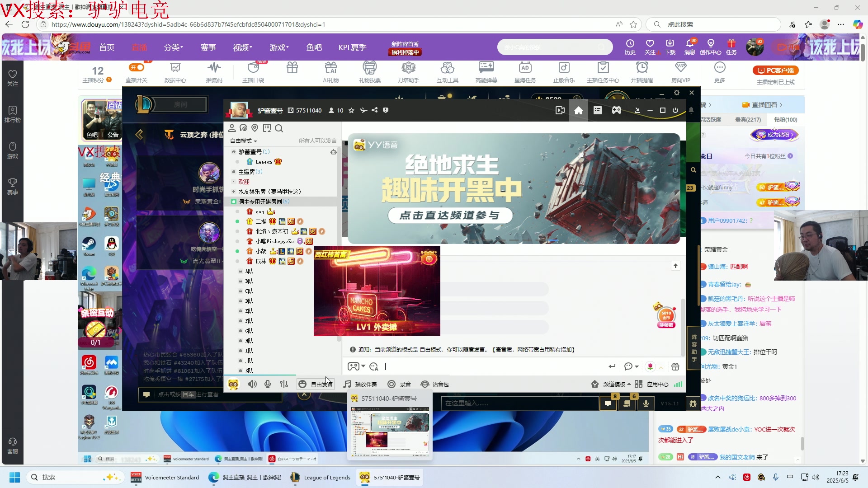The width and height of the screenshot is (868, 488).
Task: Open YY 语音包 button
Action: pos(434,384)
